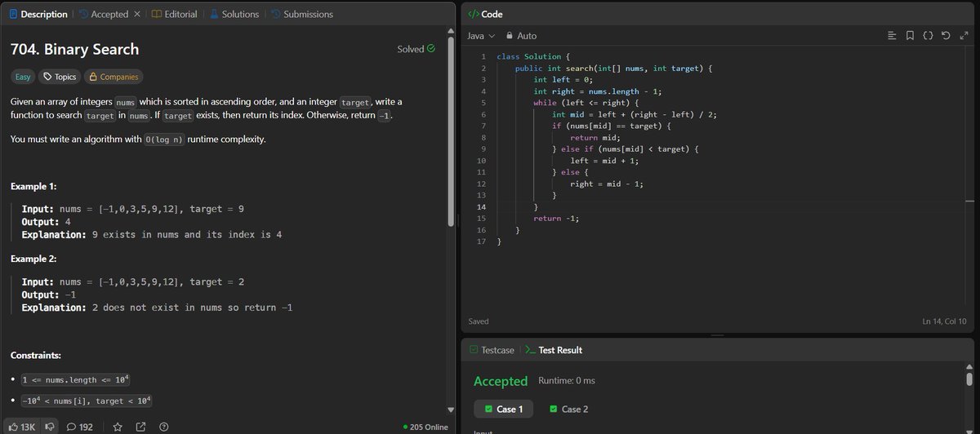Click the 'O(log n)' inline code
Image resolution: width=980 pixels, height=434 pixels.
click(x=164, y=139)
